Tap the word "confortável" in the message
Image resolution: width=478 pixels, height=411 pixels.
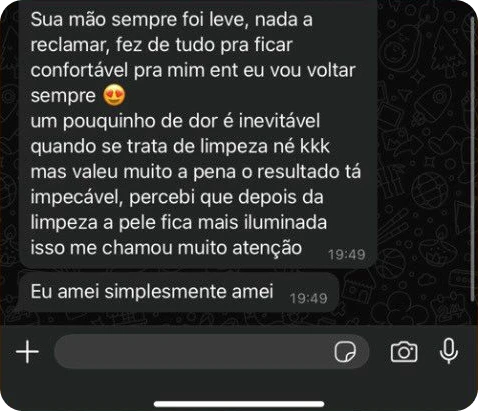click(79, 70)
